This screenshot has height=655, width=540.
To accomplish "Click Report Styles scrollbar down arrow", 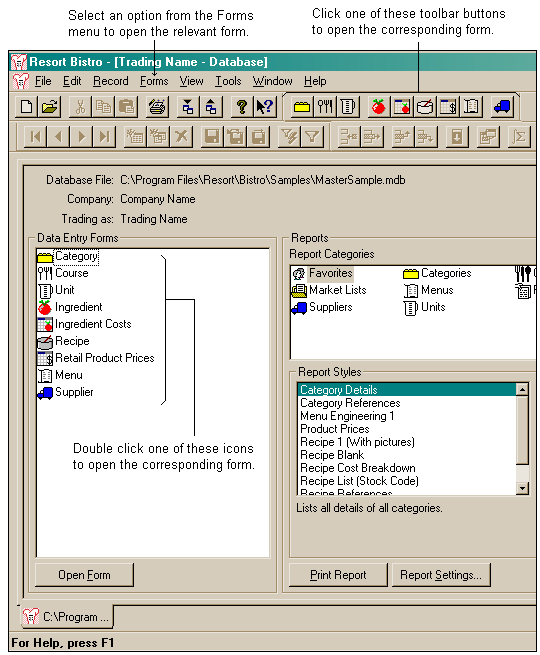I will pyautogui.click(x=522, y=488).
